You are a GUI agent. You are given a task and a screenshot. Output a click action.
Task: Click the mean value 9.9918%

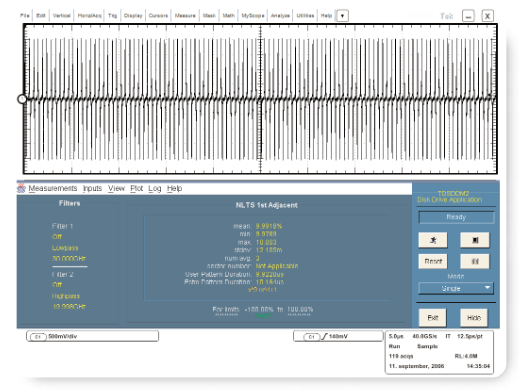269,226
